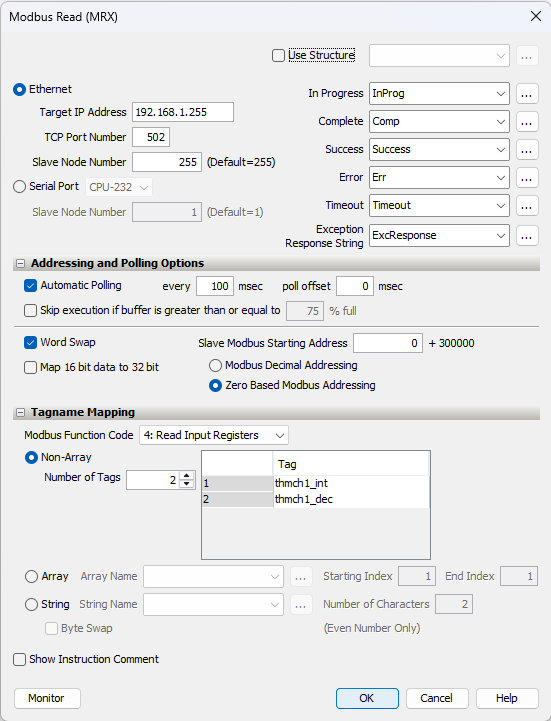Open Modbus Function Code dropdown
This screenshot has height=721, width=551.
coord(214,435)
